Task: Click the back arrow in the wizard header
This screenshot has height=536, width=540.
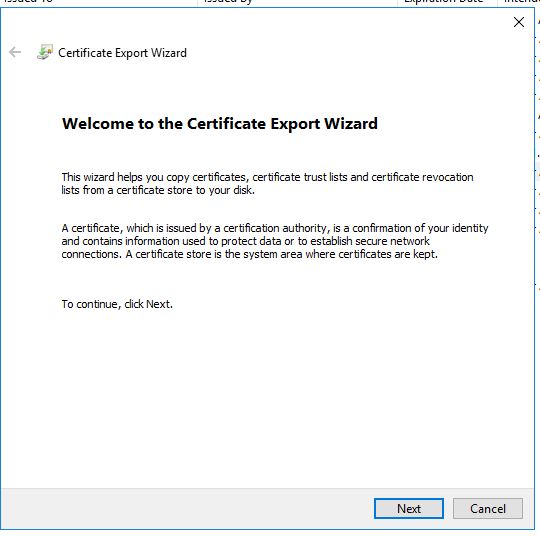Action: pos(15,52)
